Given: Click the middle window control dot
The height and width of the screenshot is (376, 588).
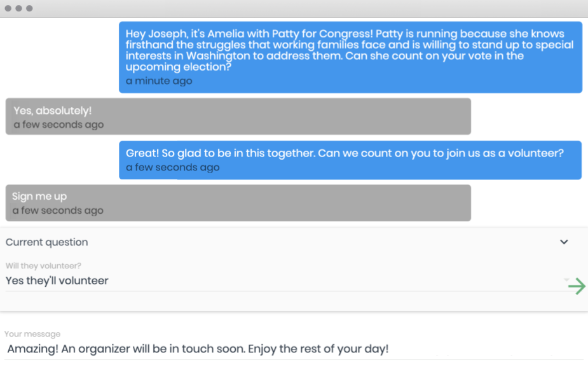Looking at the screenshot, I should tap(19, 8).
